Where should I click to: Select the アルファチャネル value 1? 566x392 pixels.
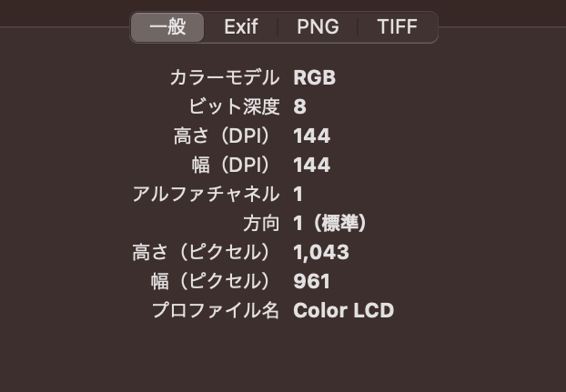click(x=298, y=195)
